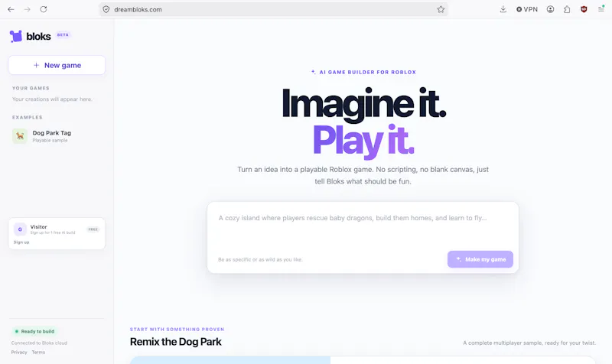Screen dimensions: 612x364
Task: Open the site security shield icon
Action: (106, 9)
